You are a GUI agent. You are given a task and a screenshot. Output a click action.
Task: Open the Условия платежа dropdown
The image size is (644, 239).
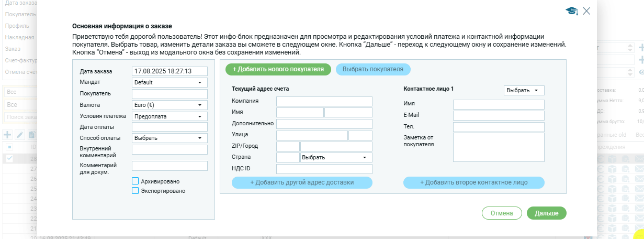170,116
